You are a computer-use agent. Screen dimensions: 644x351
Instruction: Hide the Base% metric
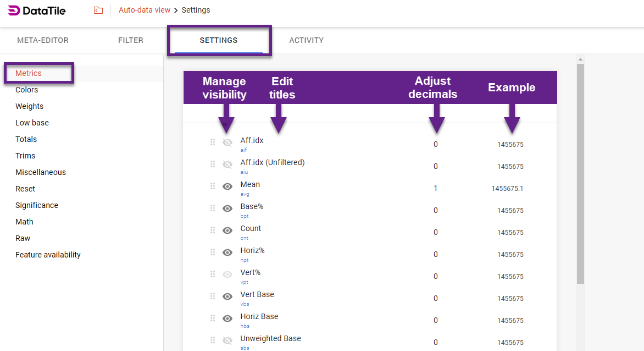pos(227,208)
